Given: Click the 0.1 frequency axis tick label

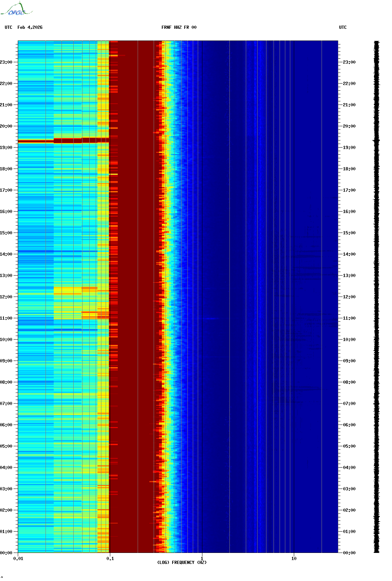Looking at the screenshot, I should tap(110, 558).
